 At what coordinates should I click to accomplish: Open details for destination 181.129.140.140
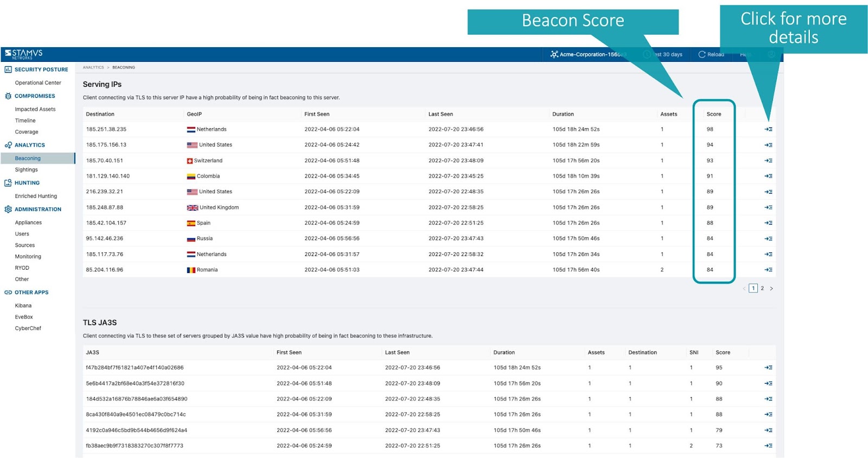(768, 176)
